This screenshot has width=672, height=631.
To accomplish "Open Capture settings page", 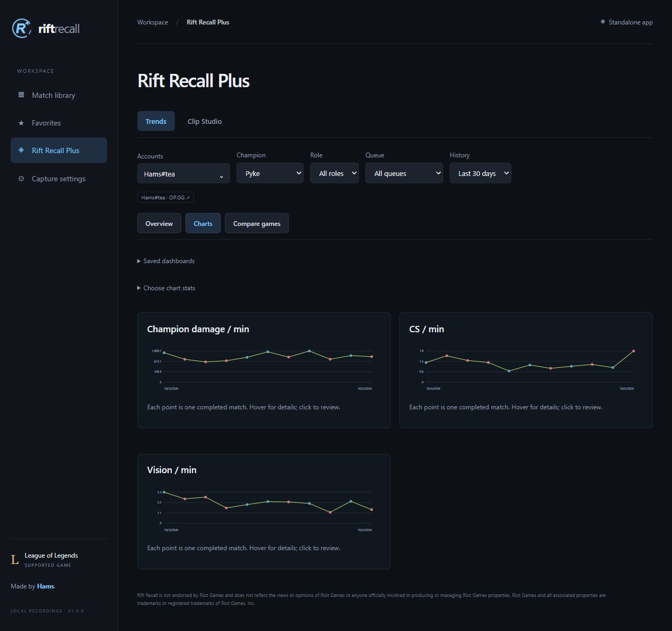I will [x=58, y=179].
